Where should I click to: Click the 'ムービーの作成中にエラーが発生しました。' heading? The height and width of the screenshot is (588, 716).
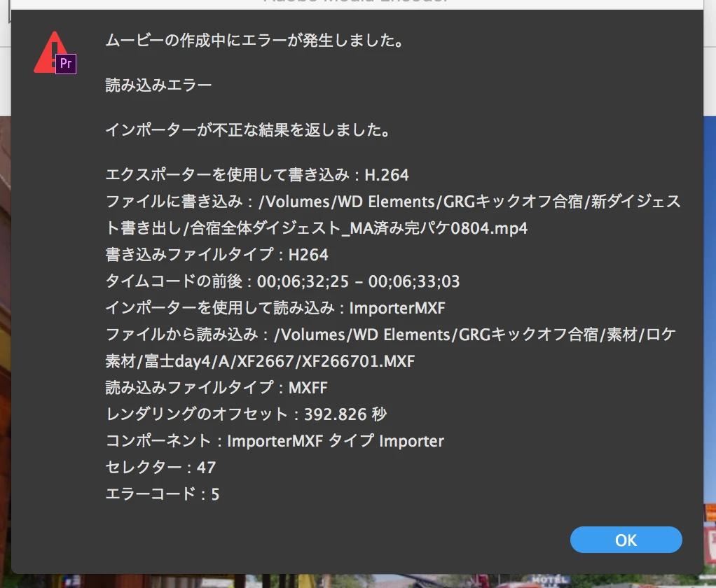tap(254, 41)
